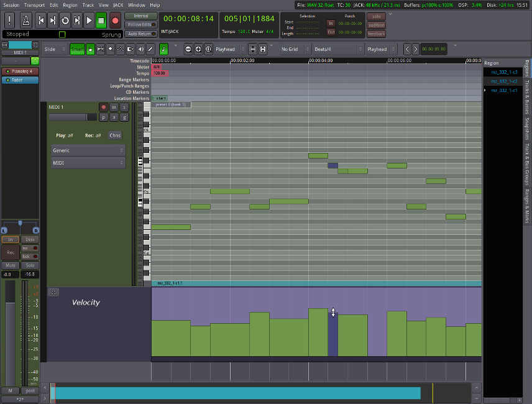
Task: Enable the global Record button
Action: point(115,21)
